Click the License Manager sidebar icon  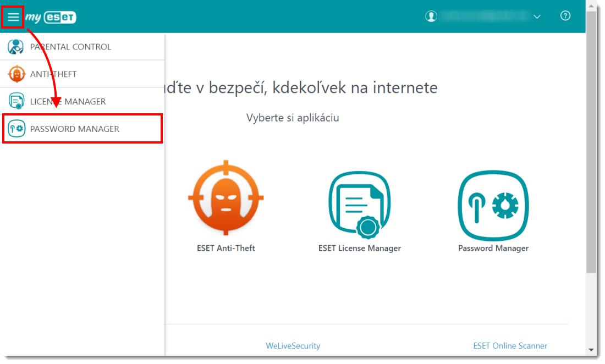[16, 101]
